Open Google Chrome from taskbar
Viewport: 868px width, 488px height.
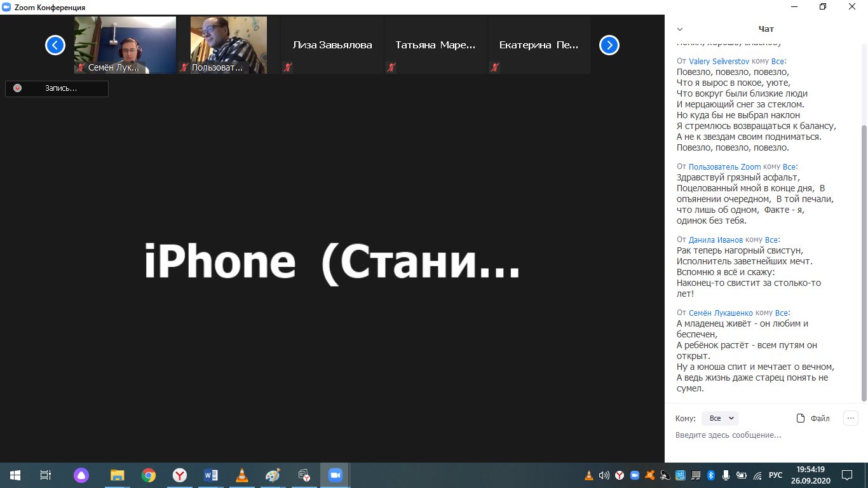149,475
